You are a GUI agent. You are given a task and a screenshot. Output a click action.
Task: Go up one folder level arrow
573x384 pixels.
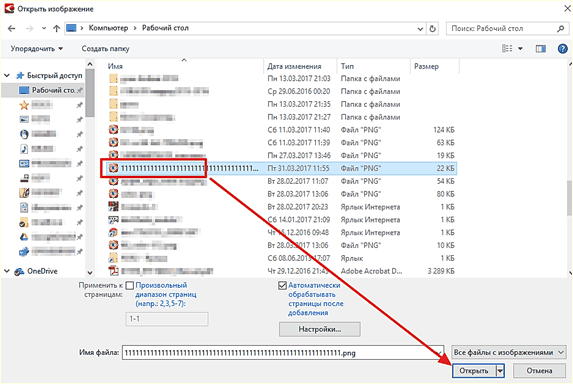click(56, 28)
